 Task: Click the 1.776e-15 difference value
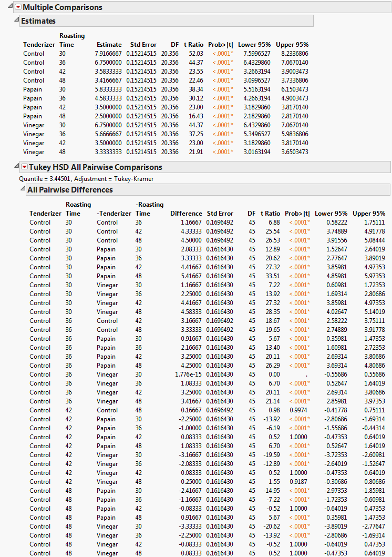pos(186,374)
